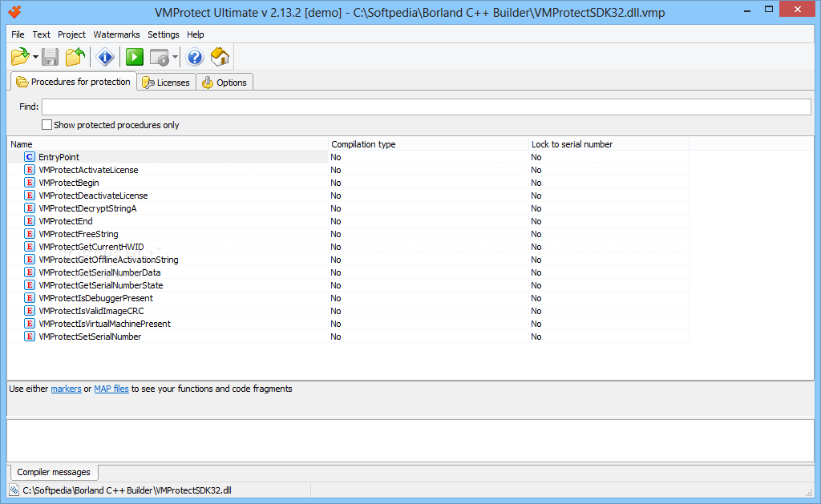The image size is (821, 504).
Task: Select the VMProtectDecryptStringA procedure name
Action: [87, 208]
